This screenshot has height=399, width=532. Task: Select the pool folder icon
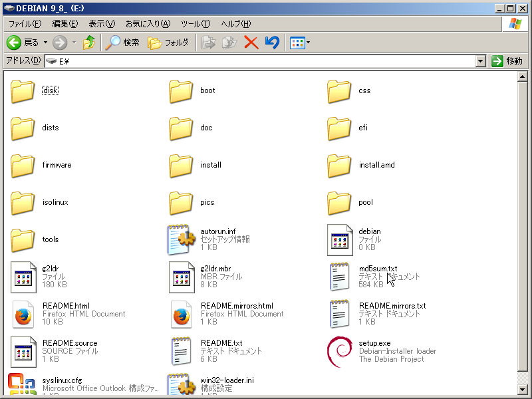coord(339,203)
